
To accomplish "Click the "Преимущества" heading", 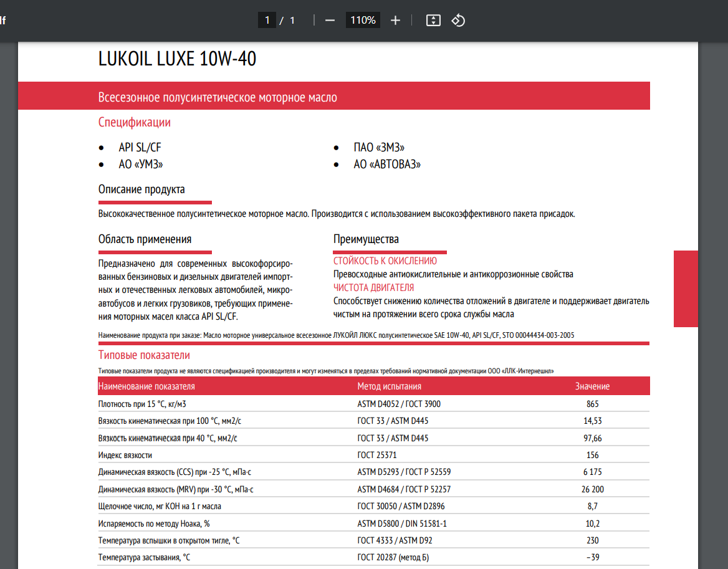I will click(x=366, y=239).
